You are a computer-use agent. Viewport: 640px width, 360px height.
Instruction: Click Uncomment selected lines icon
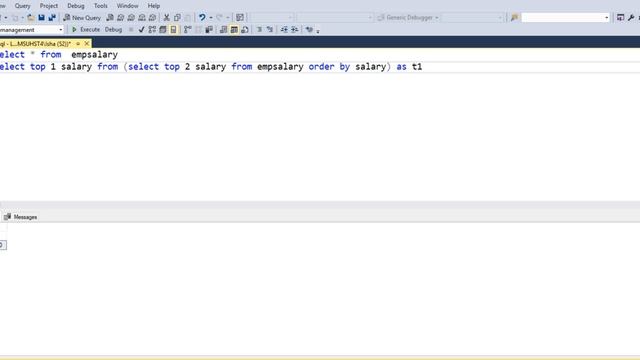(x=270, y=29)
